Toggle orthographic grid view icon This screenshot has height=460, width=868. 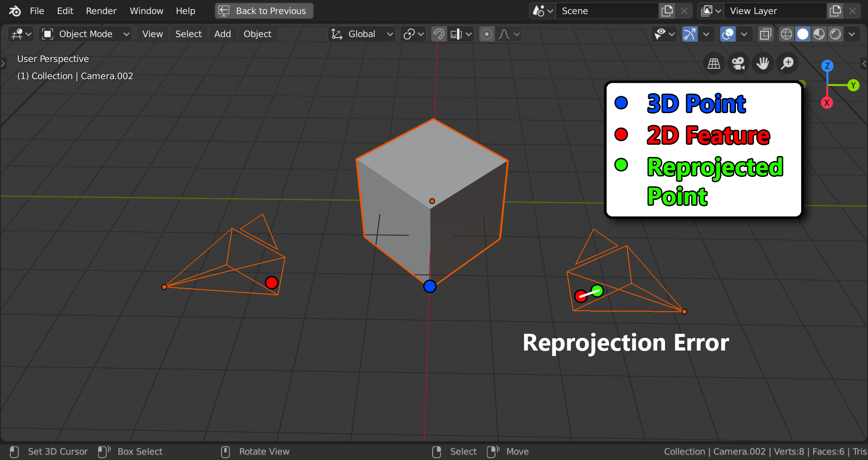(714, 63)
